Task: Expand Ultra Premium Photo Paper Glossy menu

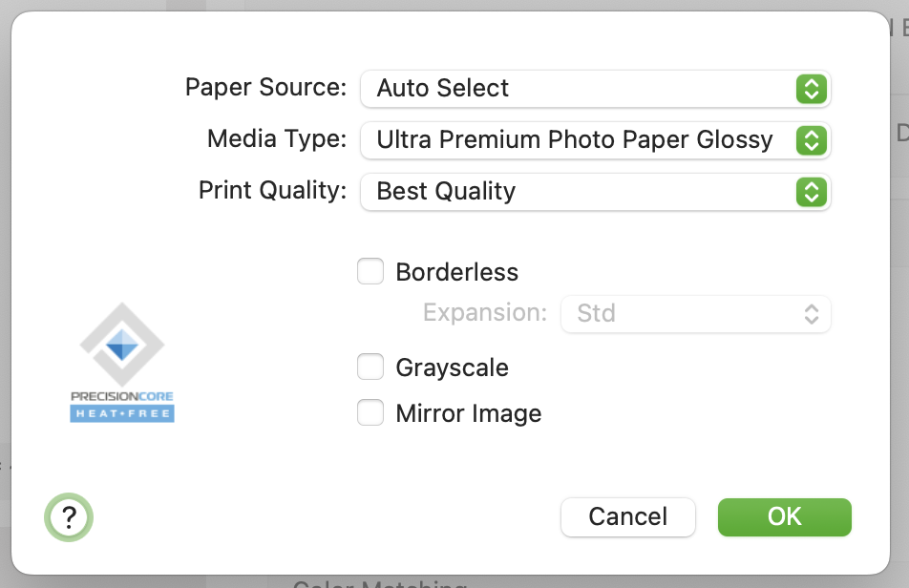Action: tap(596, 140)
